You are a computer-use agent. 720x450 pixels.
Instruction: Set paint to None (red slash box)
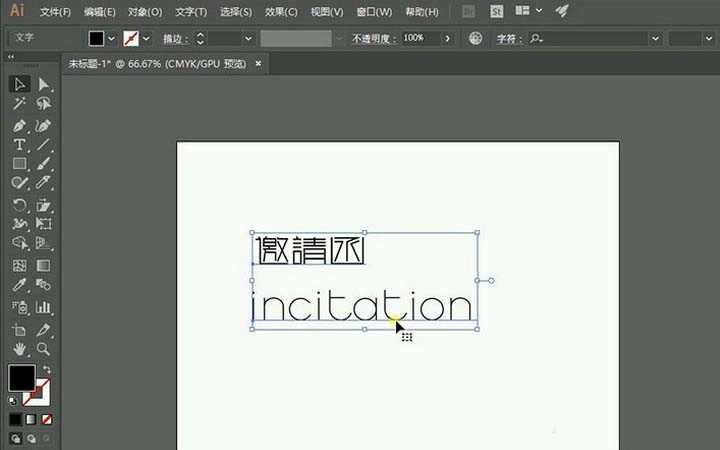(47, 419)
